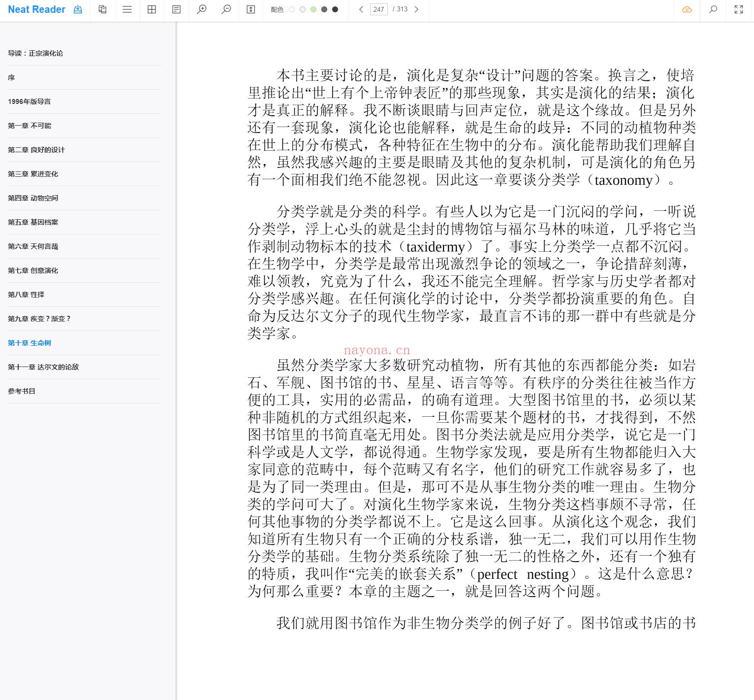
Task: Open 第十一章 达尔文的论敌
Action: coord(43,367)
